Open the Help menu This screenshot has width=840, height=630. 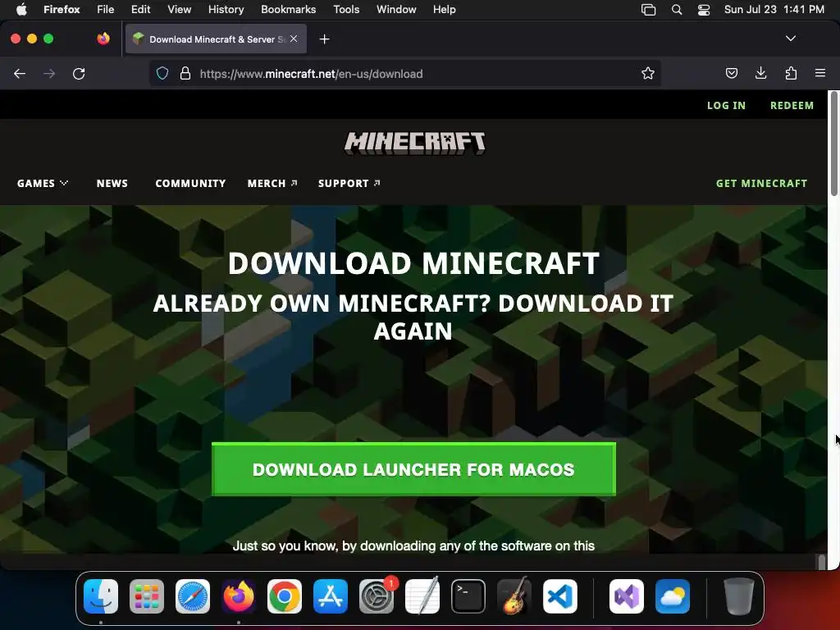(x=445, y=10)
